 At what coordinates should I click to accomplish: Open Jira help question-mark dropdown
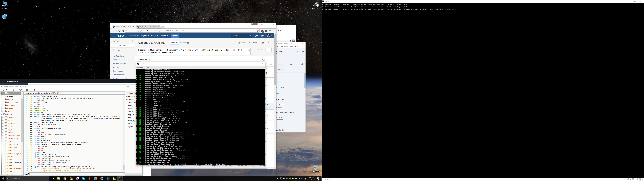(256, 36)
